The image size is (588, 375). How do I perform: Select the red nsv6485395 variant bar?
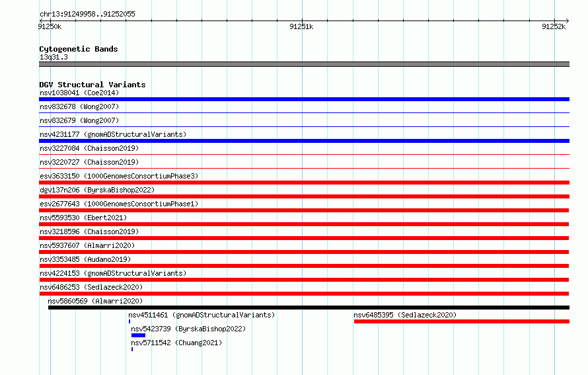pos(462,321)
